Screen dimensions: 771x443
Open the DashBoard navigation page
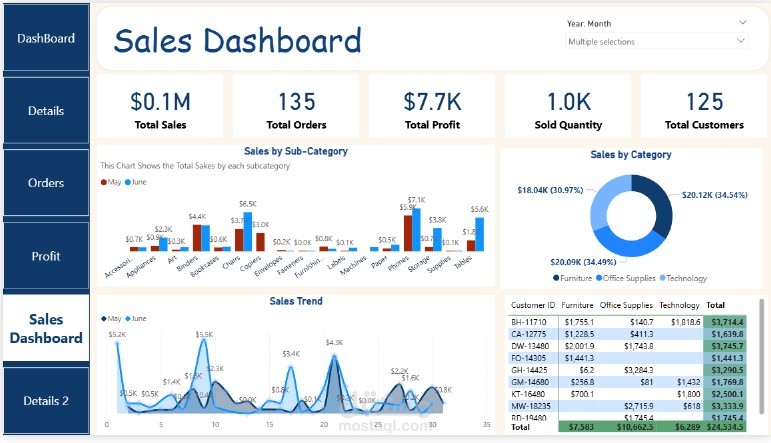coord(46,38)
